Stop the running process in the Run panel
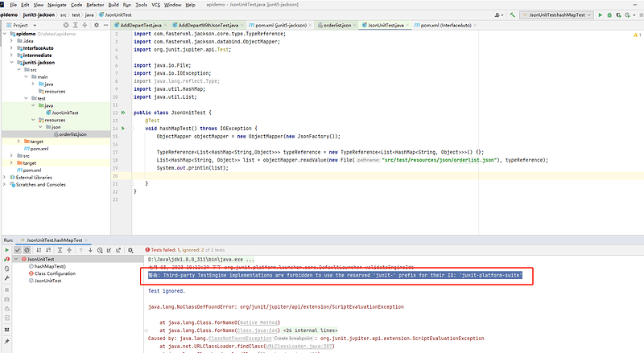 pyautogui.click(x=6, y=289)
